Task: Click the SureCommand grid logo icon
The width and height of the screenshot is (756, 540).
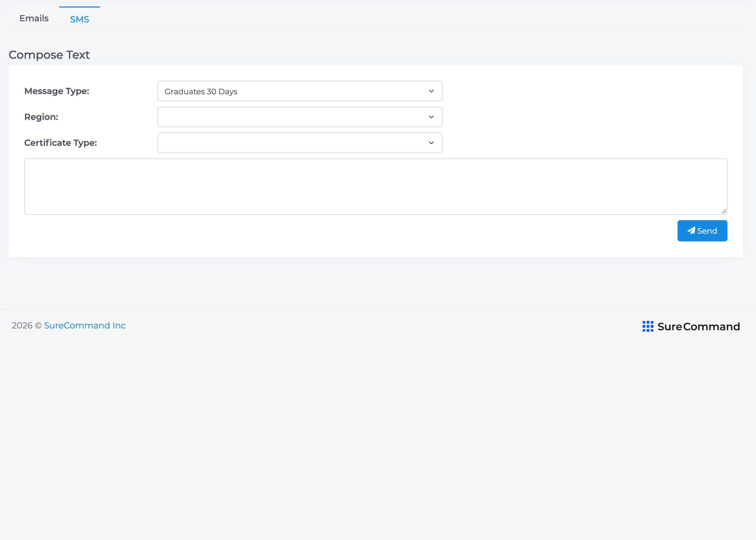Action: [x=648, y=327]
